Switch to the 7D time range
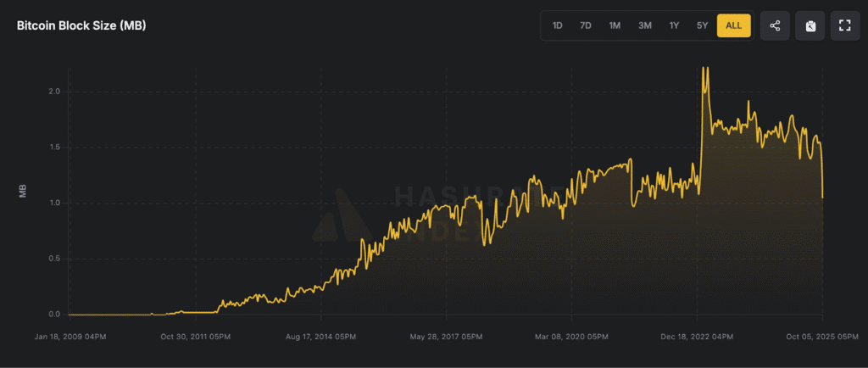This screenshot has width=868, height=368. point(586,25)
